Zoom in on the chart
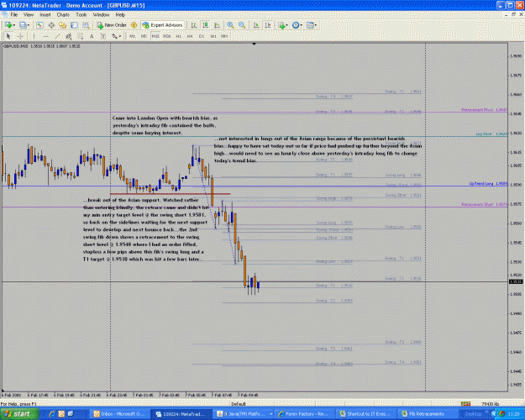The image size is (525, 420). (230, 25)
